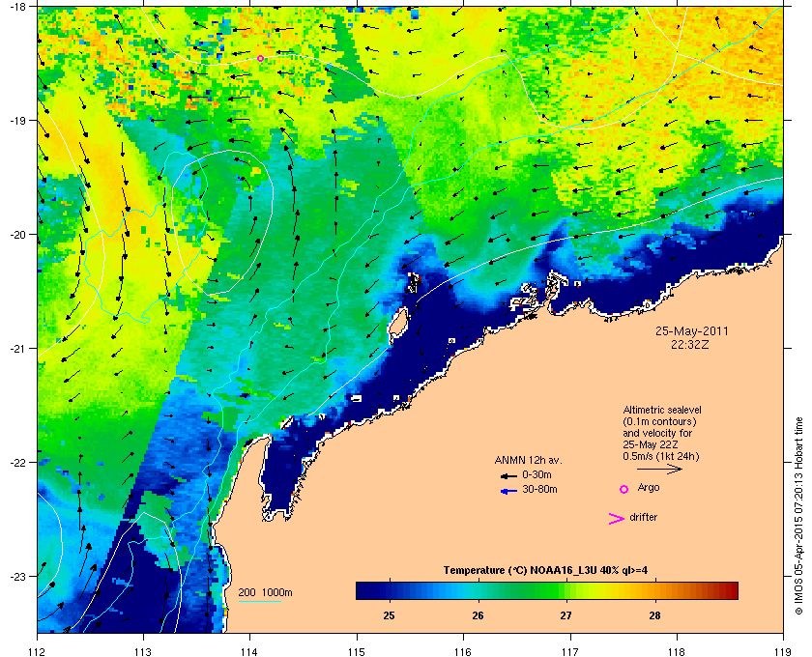The image size is (812, 657).
Task: Click the '(0.1m contours)' text
Action: tap(659, 421)
